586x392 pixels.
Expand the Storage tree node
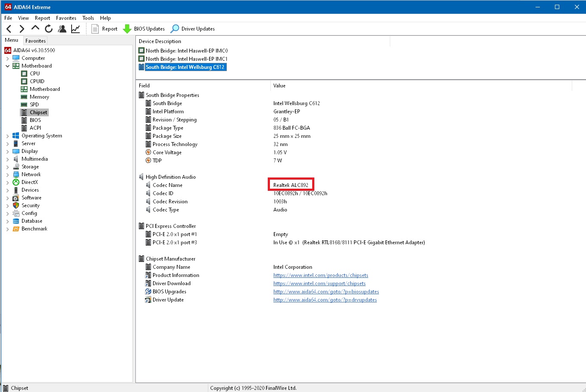tap(7, 167)
